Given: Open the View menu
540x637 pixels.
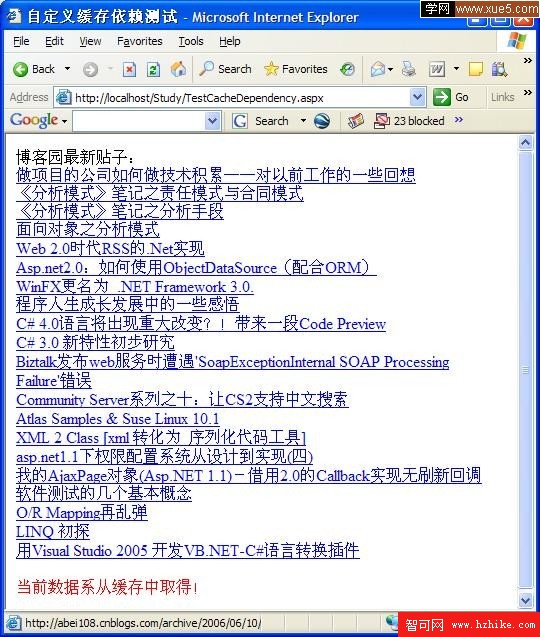Looking at the screenshot, I should [x=90, y=41].
